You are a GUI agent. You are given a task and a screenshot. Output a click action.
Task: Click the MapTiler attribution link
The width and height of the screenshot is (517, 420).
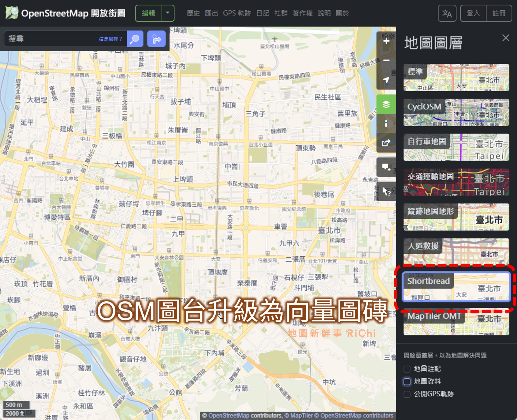299,416
